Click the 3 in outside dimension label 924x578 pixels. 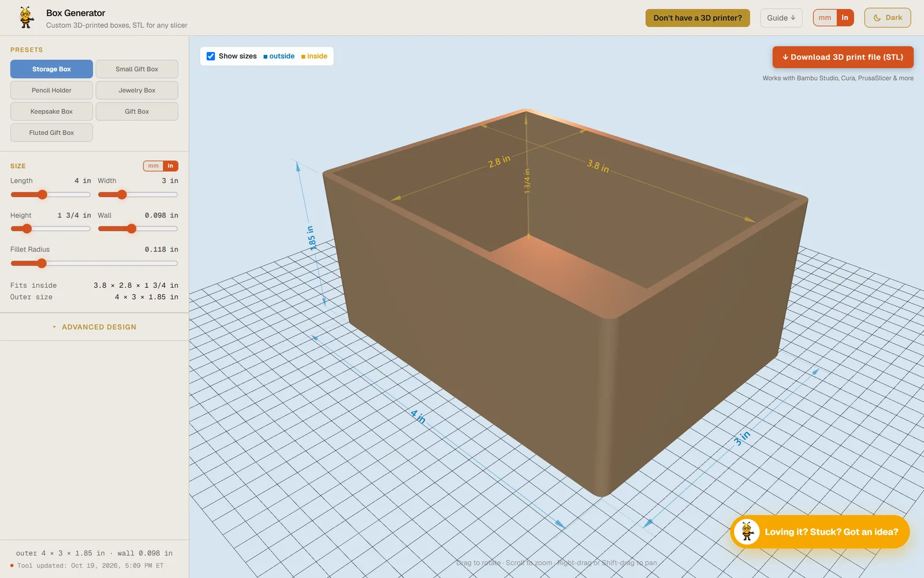click(742, 438)
